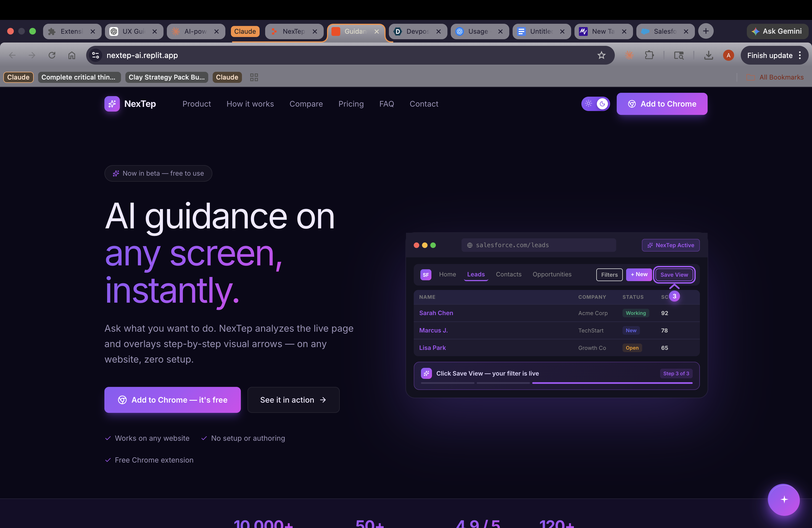Screen dimensions: 812x528
Task: Bookmark this page with the star icon
Action: tap(601, 55)
